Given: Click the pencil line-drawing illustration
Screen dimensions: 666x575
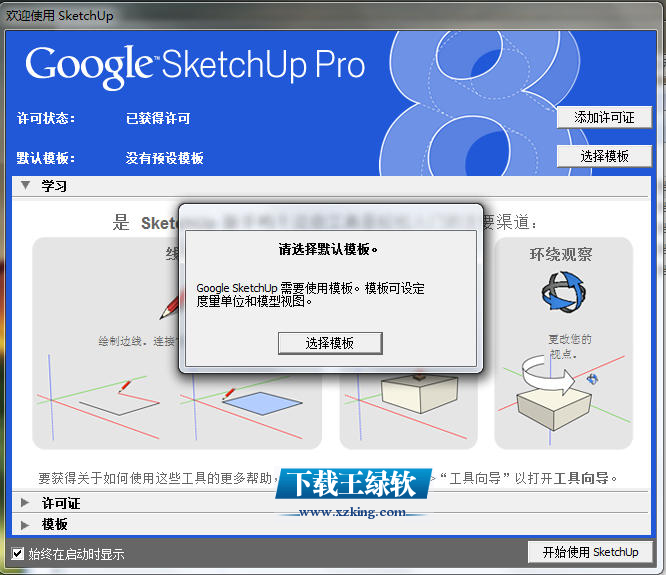Looking at the screenshot, I should coord(100,397).
